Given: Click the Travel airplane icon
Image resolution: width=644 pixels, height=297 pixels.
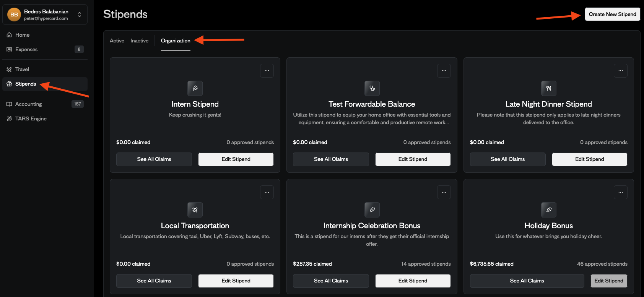Looking at the screenshot, I should pos(9,69).
